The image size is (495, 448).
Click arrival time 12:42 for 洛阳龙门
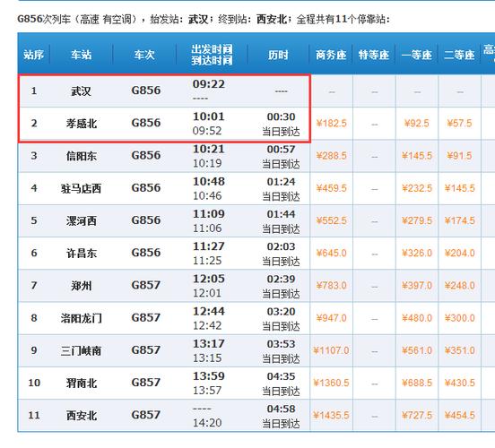(207, 325)
